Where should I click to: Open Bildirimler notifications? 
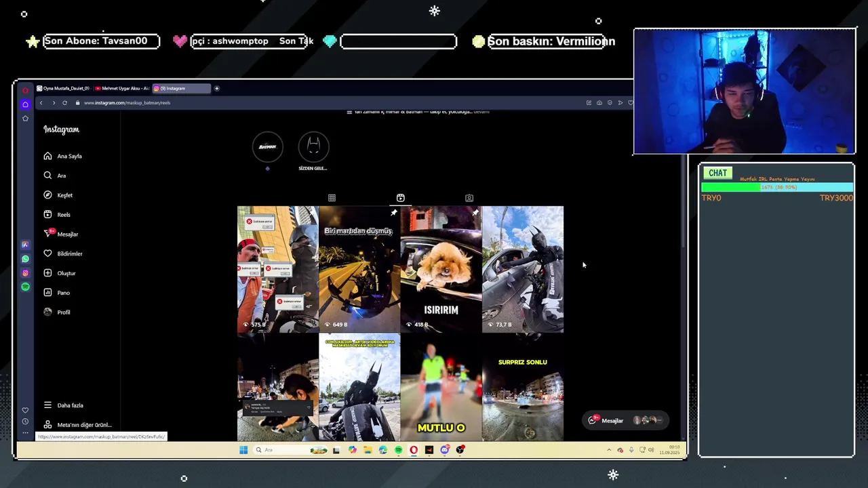(62, 253)
